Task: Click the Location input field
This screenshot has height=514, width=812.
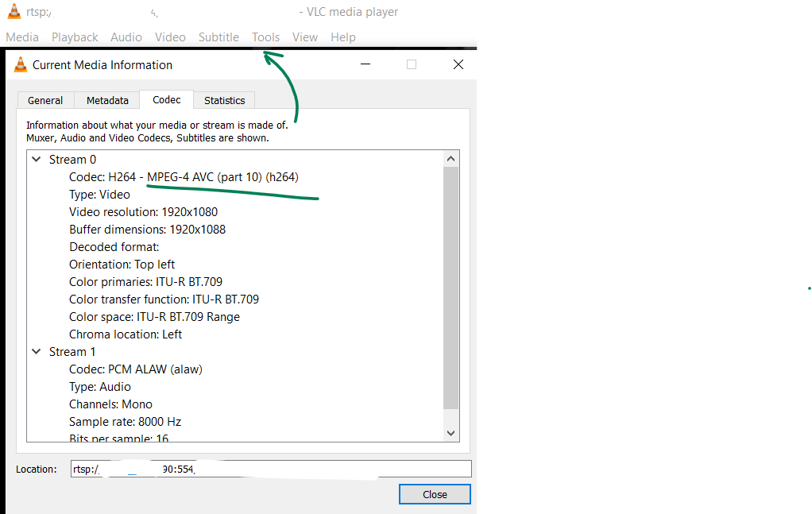Action: pos(271,469)
